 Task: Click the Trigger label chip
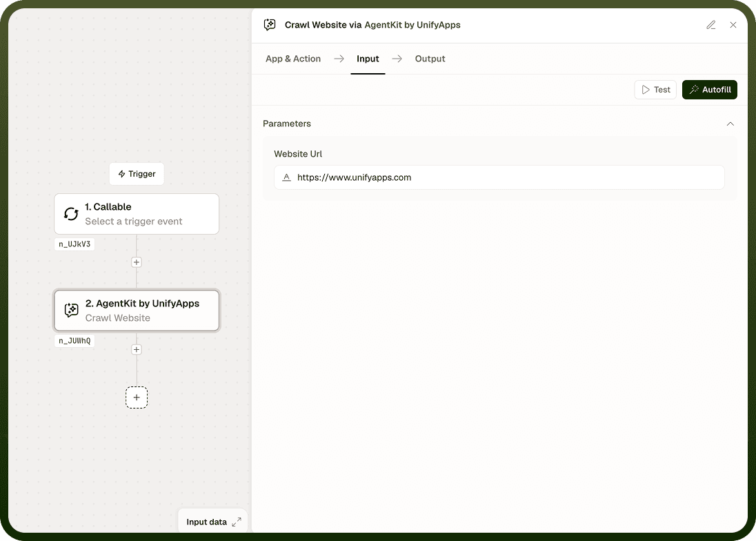[137, 174]
